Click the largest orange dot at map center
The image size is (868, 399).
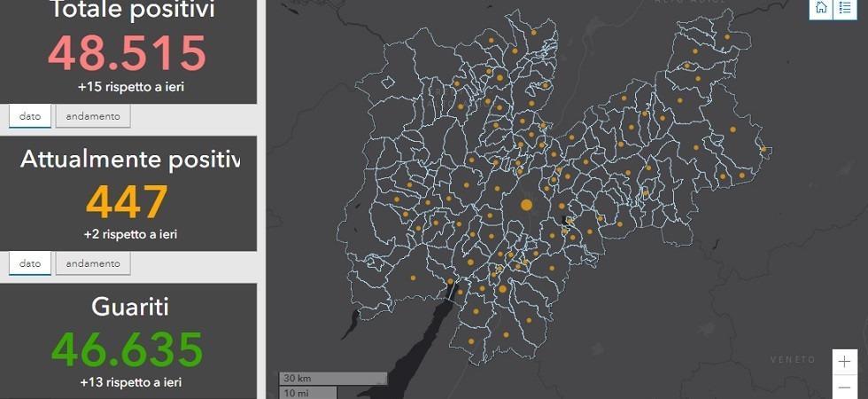[x=526, y=205]
